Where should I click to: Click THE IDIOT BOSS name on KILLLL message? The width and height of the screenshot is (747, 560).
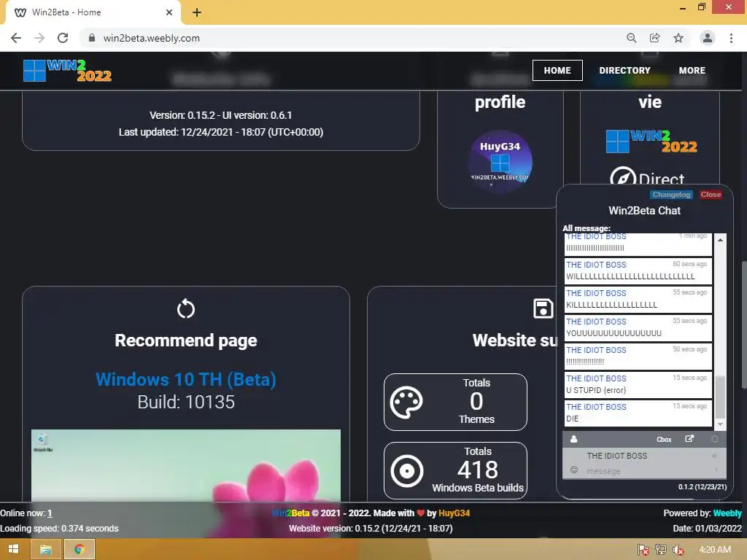pyautogui.click(x=596, y=293)
